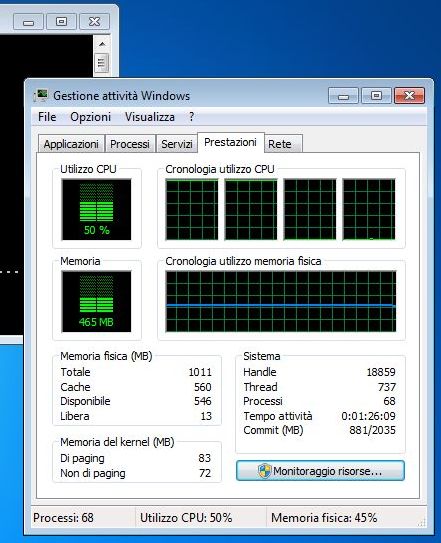Image resolution: width=441 pixels, height=543 pixels.
Task: Click the first CPU history graph
Action: [x=192, y=209]
